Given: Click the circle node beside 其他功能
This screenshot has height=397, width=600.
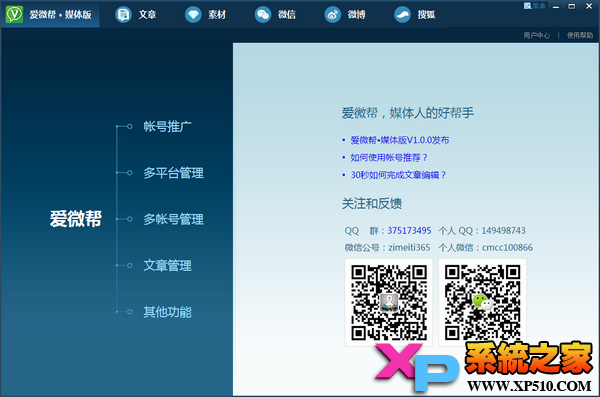Looking at the screenshot, I should click(x=129, y=312).
